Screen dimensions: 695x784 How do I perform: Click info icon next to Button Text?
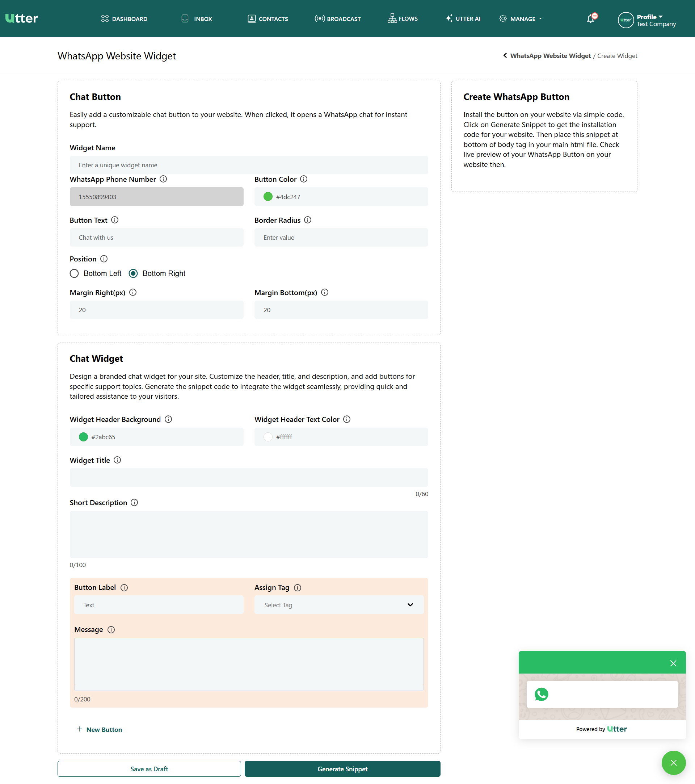click(x=115, y=220)
